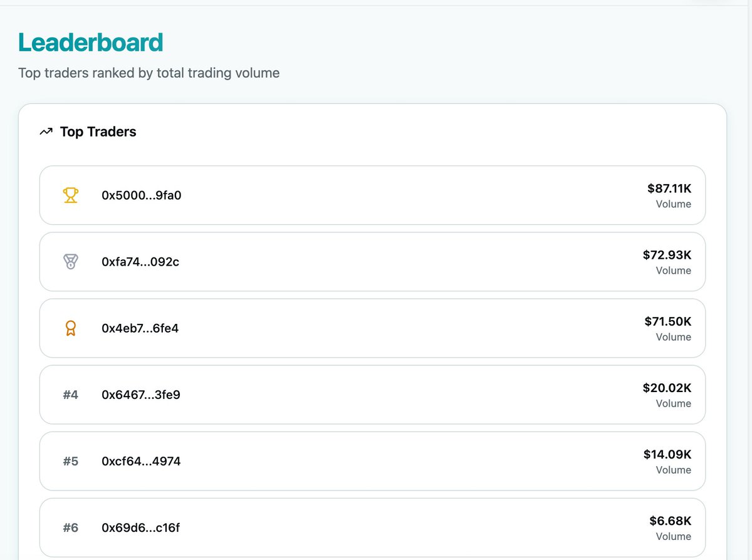Click the $14.09K volume value
This screenshot has height=560, width=752.
coord(668,454)
